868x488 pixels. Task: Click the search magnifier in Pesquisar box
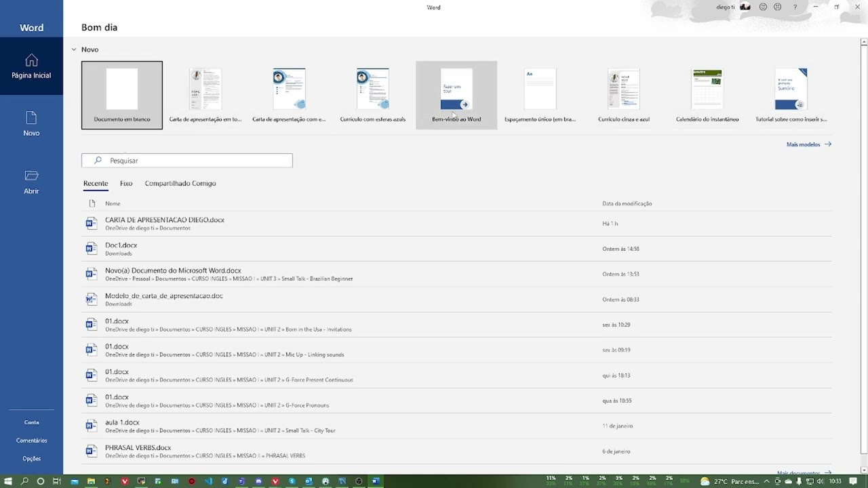coord(98,161)
